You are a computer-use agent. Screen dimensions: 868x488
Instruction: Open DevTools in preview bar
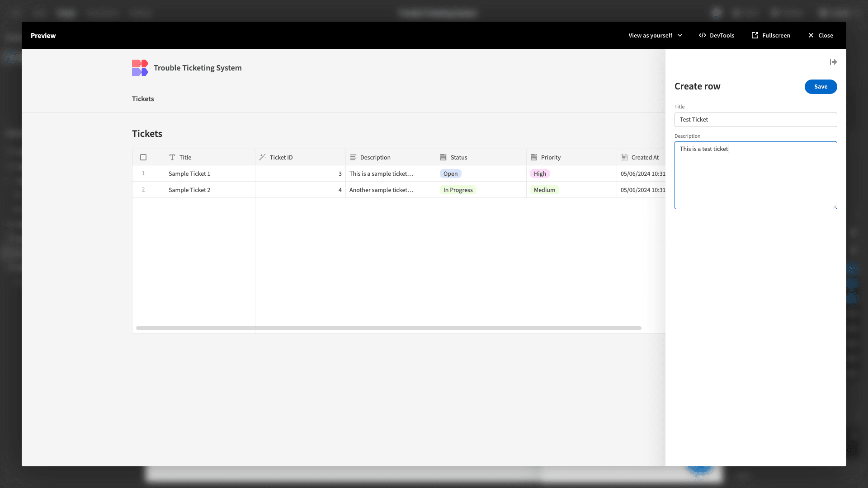(x=717, y=35)
